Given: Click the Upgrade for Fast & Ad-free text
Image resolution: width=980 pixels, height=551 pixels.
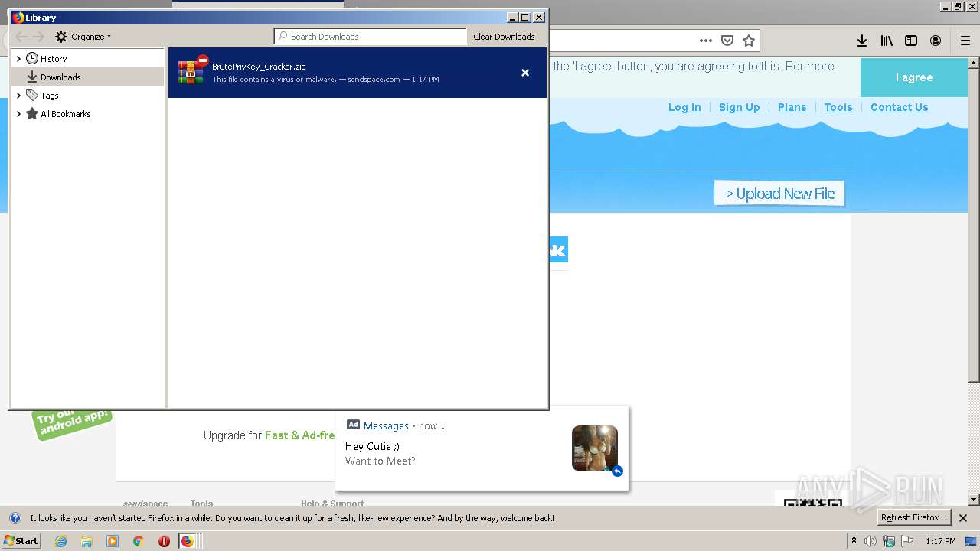Looking at the screenshot, I should click(x=269, y=435).
